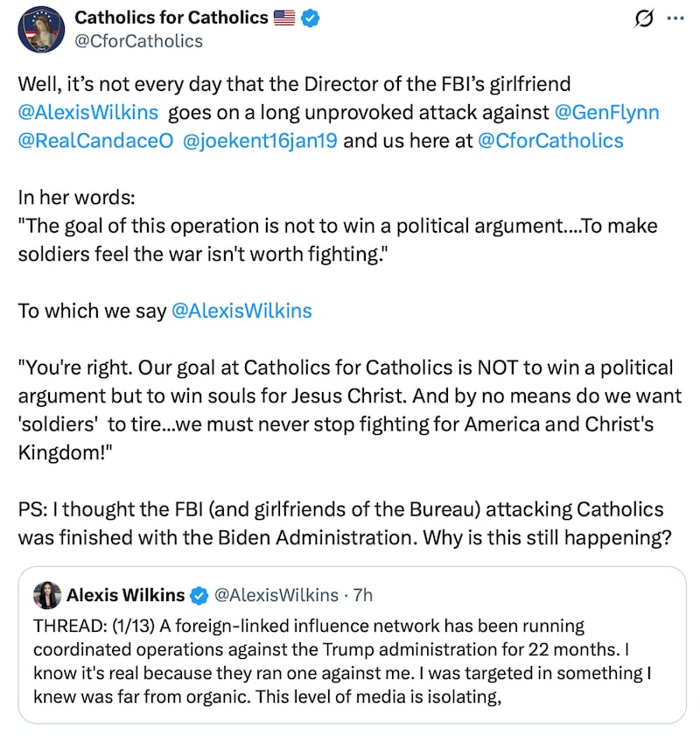
Task: Open the Grok actions icon on the tweet
Action: click(x=643, y=19)
